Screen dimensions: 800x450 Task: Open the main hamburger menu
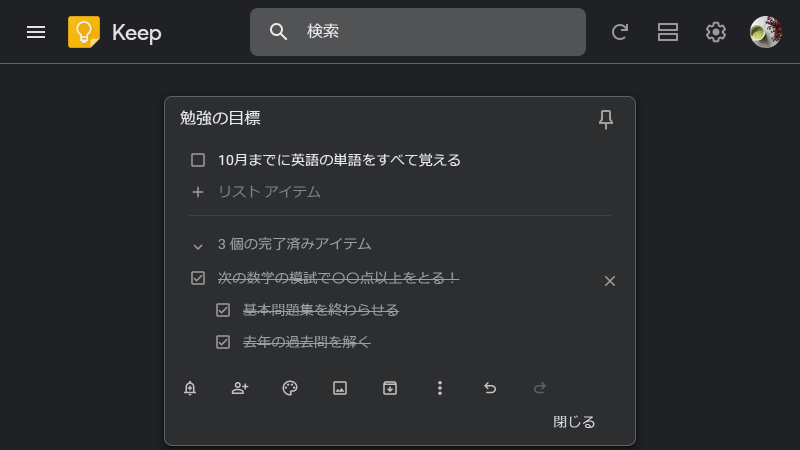tap(36, 32)
